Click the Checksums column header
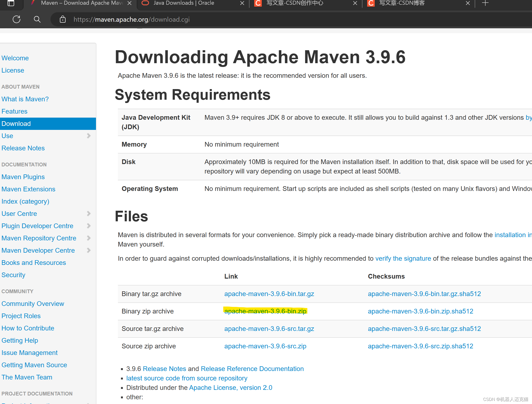Screen dimensions: 532x404 [386, 276]
